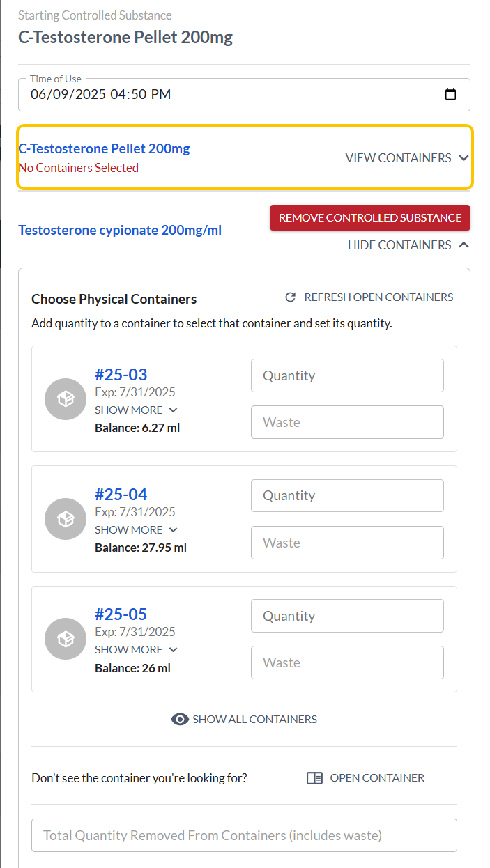Open container #25-04 link
Image resolution: width=490 pixels, height=868 pixels.
click(121, 495)
